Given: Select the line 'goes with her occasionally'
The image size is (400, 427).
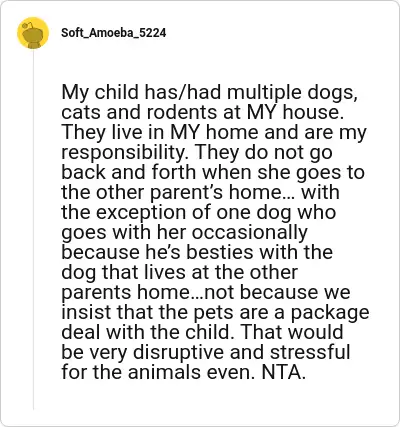Looking at the screenshot, I should [184, 233].
